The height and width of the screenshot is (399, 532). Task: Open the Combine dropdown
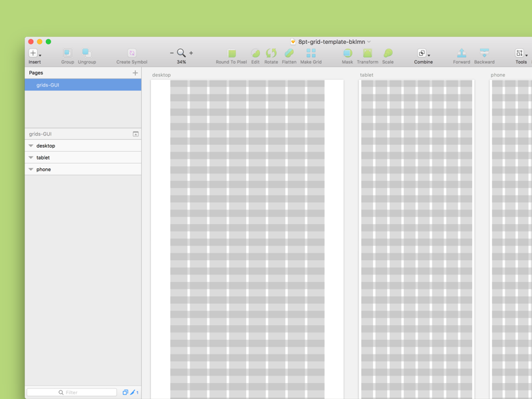tap(423, 53)
